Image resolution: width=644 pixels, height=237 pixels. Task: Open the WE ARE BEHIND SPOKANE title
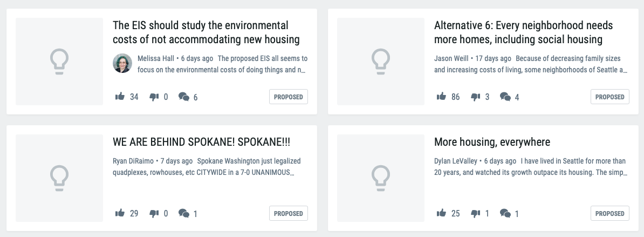[x=201, y=142]
